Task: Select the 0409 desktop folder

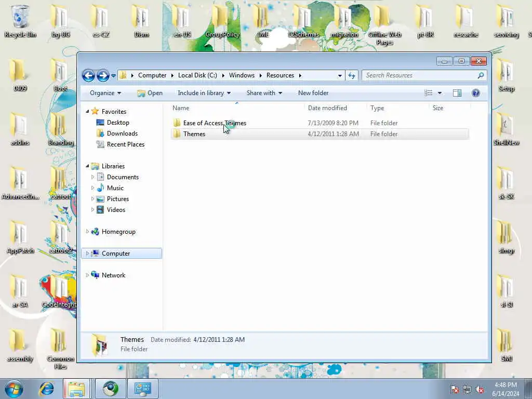Action: (20, 75)
